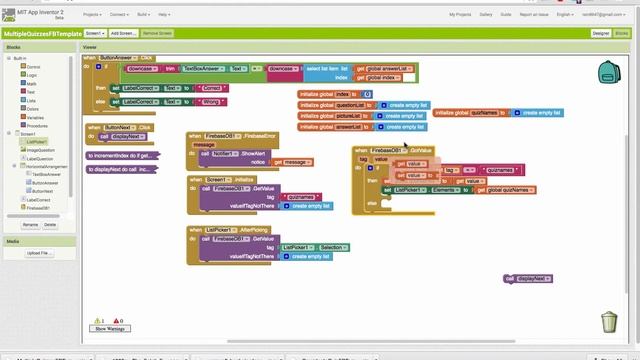Open the Projects menu

pyautogui.click(x=92, y=15)
